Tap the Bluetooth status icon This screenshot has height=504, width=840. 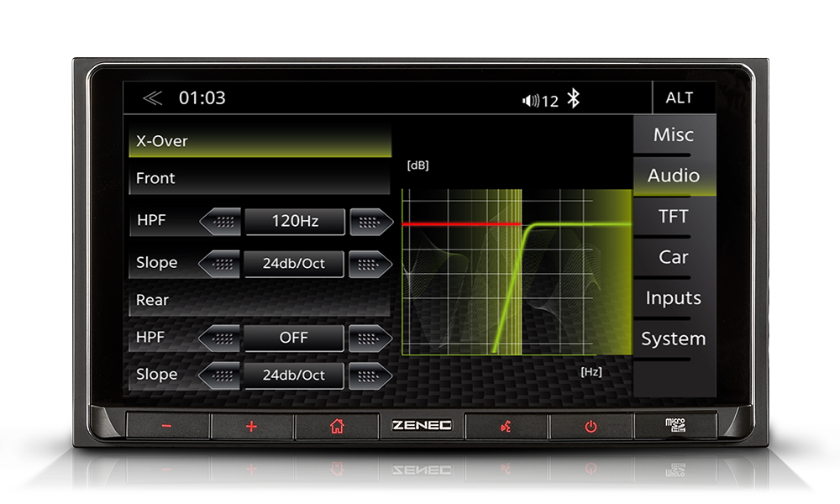573,98
